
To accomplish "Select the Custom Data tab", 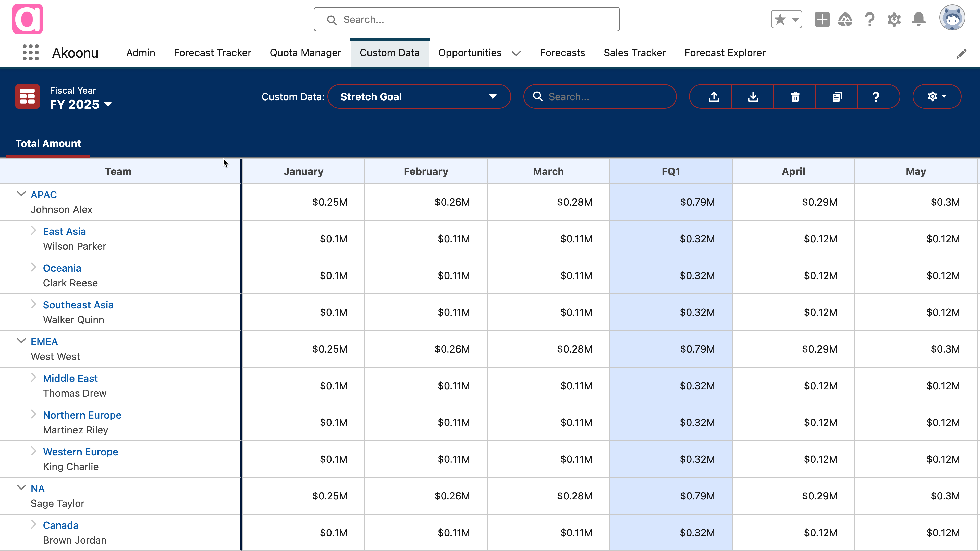I will coord(389,53).
